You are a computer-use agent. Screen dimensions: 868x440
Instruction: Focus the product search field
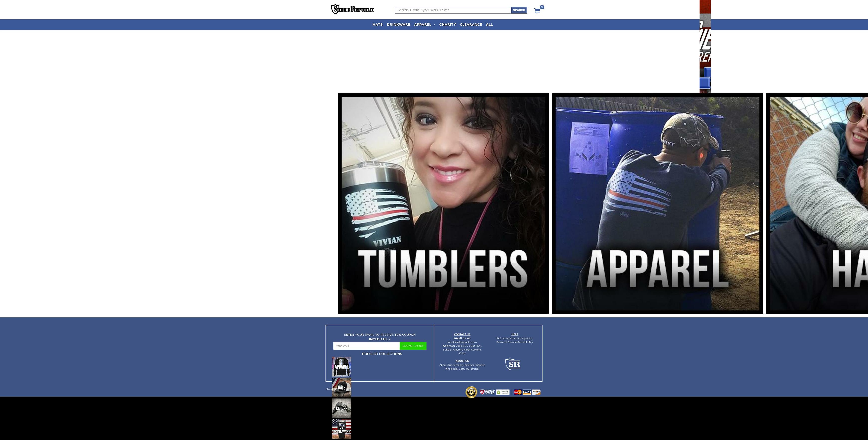453,10
